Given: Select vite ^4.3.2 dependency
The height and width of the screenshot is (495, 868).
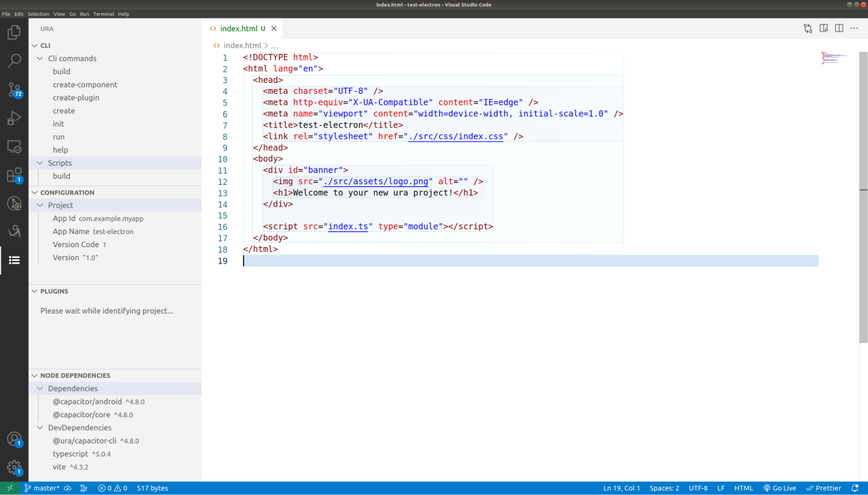Looking at the screenshot, I should pos(115,467).
